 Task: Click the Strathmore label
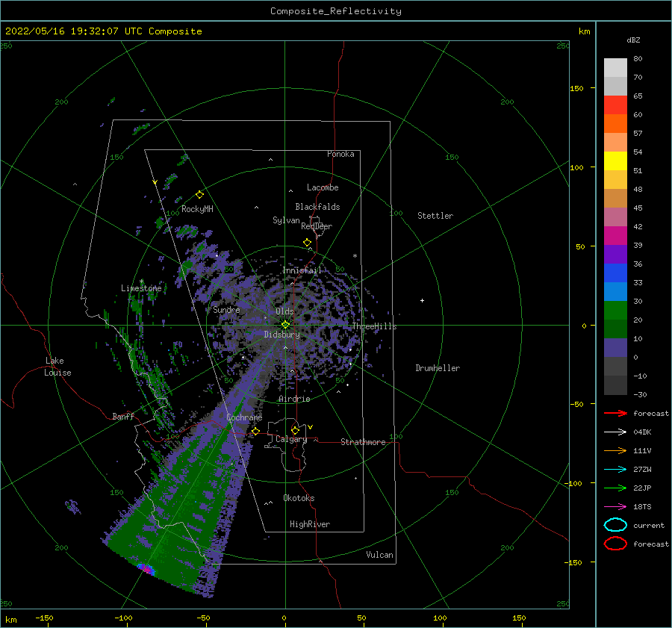pyautogui.click(x=363, y=442)
